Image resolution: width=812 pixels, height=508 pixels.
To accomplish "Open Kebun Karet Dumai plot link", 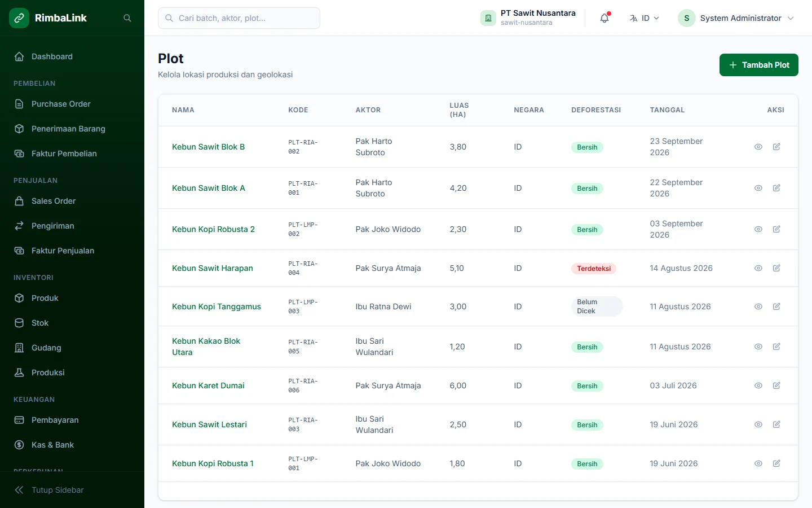I will click(x=208, y=386).
